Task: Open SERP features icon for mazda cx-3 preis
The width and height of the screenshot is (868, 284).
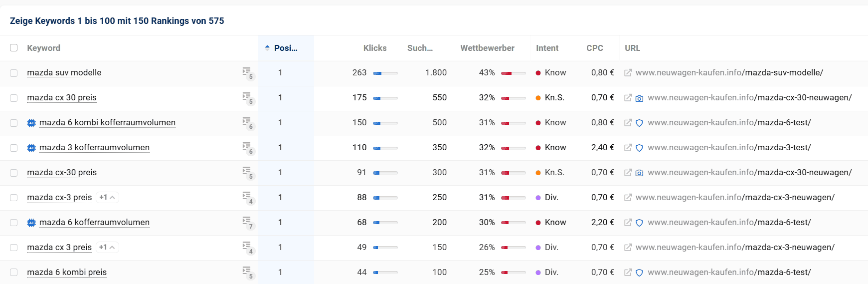Action: tap(248, 198)
